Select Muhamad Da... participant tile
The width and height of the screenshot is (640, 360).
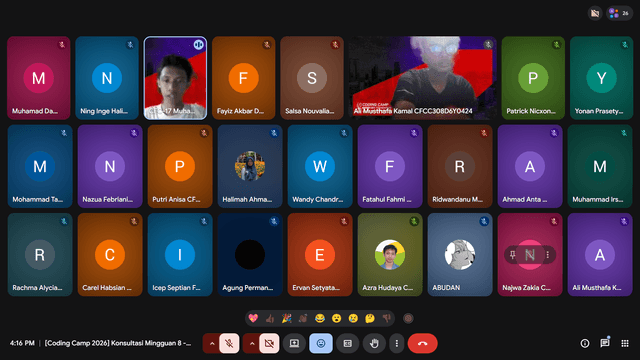tap(39, 78)
